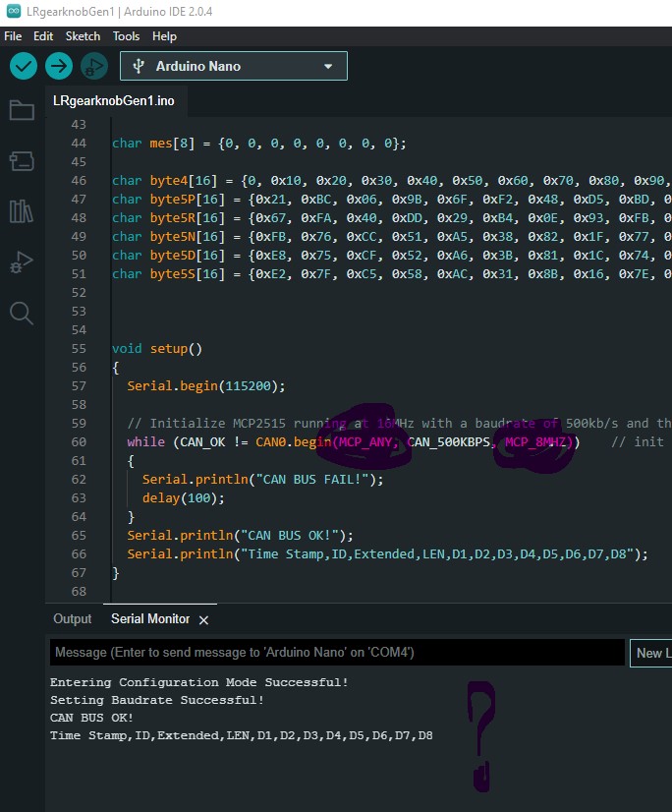672x812 pixels.
Task: Open the Debug panel in sidebar
Action: (x=21, y=262)
